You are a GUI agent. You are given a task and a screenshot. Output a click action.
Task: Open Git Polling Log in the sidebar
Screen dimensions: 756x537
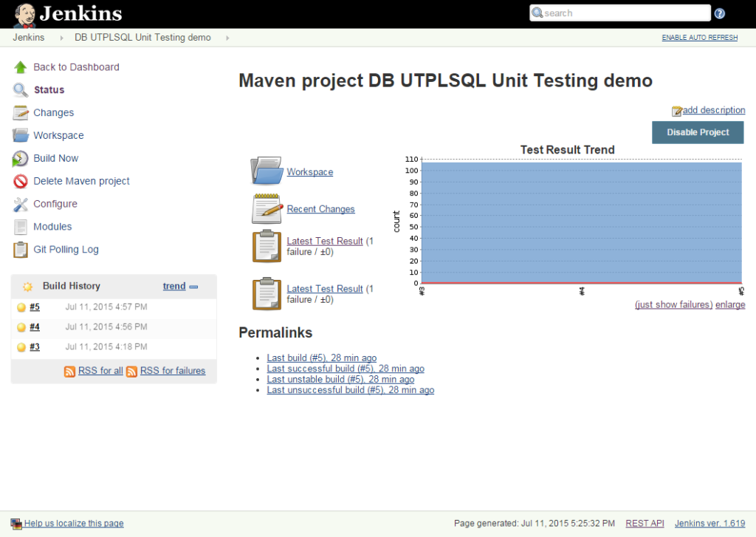click(66, 250)
